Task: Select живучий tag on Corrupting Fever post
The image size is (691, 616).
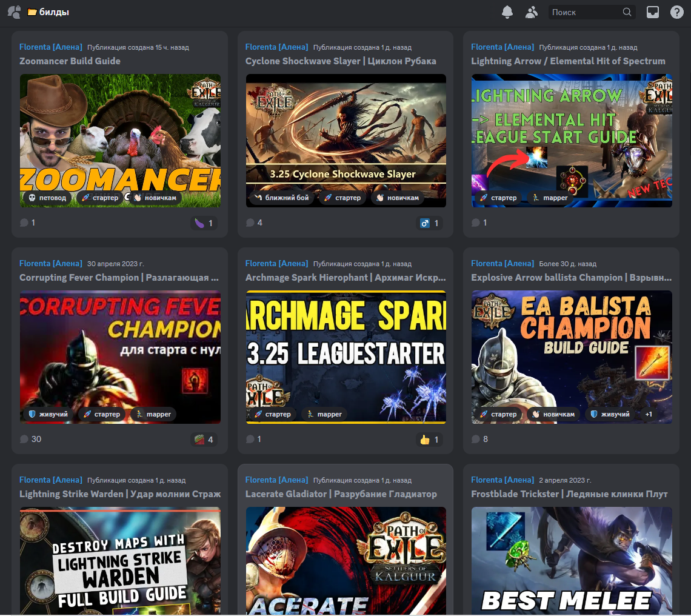Action: (x=48, y=414)
